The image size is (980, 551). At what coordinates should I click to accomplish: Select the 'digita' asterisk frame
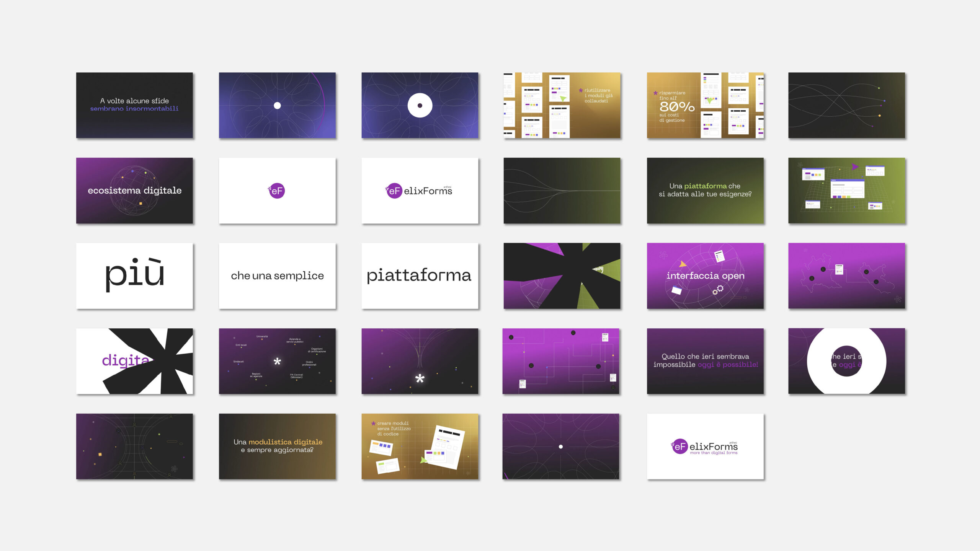(x=134, y=361)
